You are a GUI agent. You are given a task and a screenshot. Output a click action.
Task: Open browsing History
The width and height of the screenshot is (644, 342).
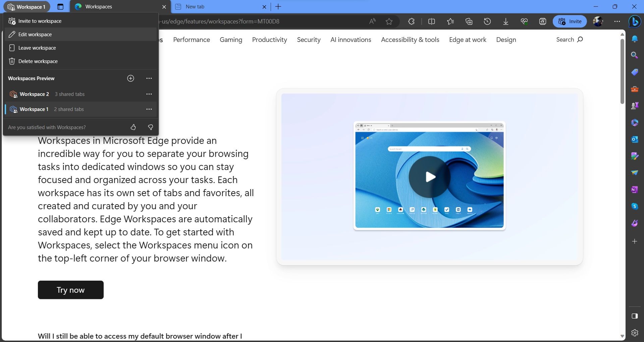pyautogui.click(x=487, y=21)
